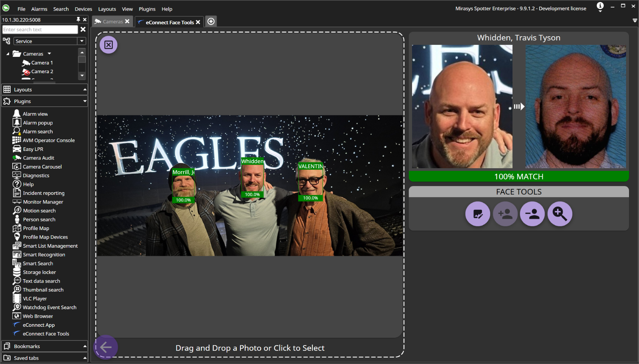This screenshot has height=364, width=639.
Task: Open the Alarm view plugin
Action: pyautogui.click(x=35, y=114)
